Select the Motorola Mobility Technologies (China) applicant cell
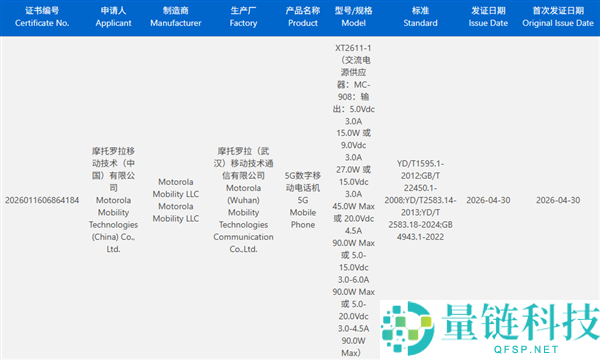 point(113,200)
